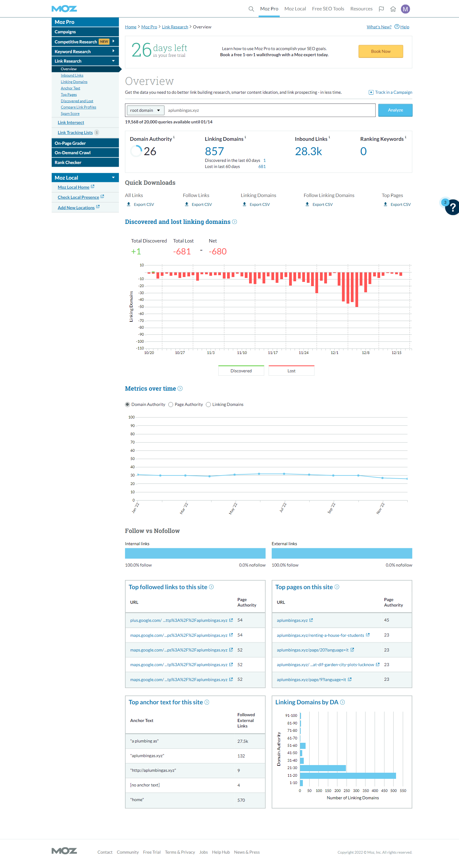Select the Linking Domains radio button

tap(208, 404)
